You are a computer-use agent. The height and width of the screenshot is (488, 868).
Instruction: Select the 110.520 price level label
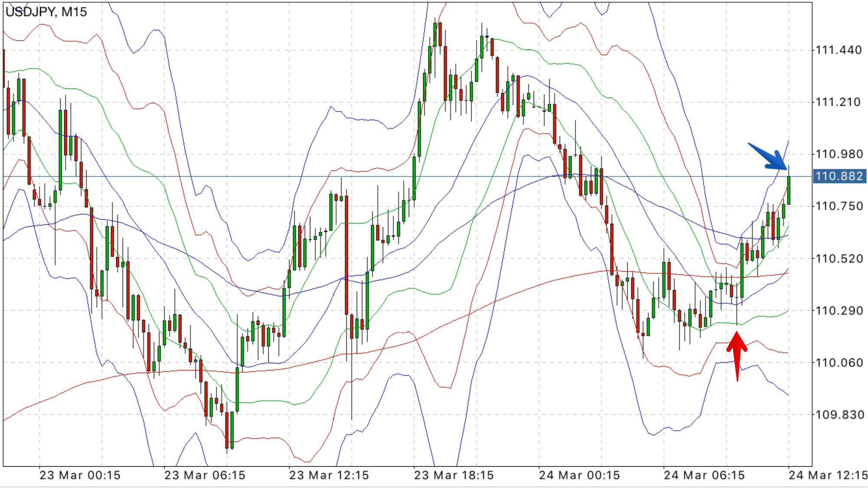839,259
